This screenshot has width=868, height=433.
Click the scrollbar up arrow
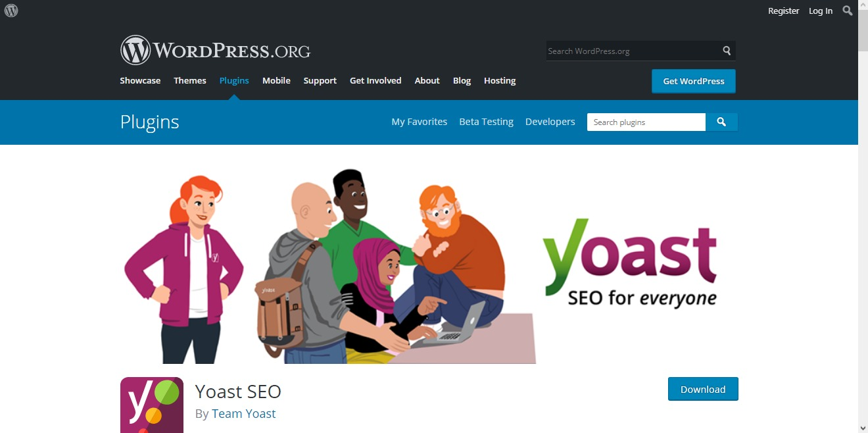click(863, 6)
